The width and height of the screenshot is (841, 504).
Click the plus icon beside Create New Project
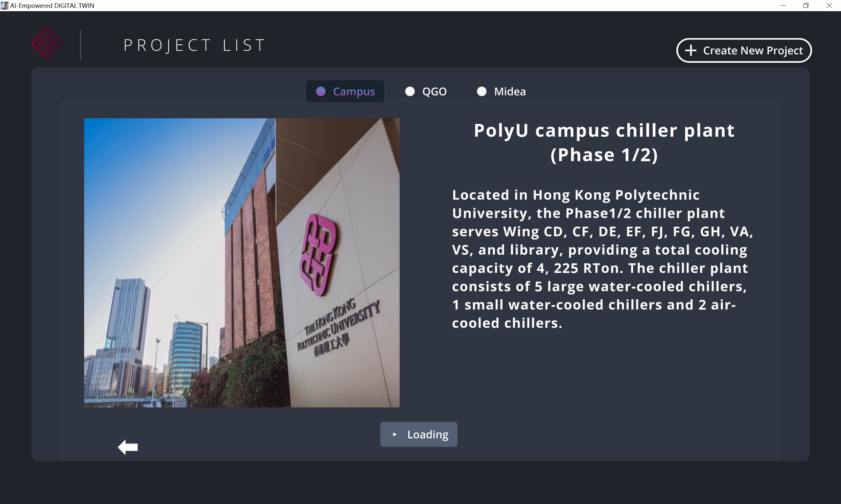pyautogui.click(x=690, y=51)
